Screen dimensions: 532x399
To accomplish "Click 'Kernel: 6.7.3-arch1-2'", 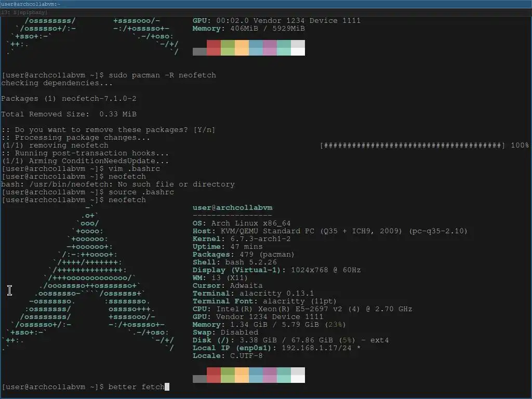I will click(242, 239).
